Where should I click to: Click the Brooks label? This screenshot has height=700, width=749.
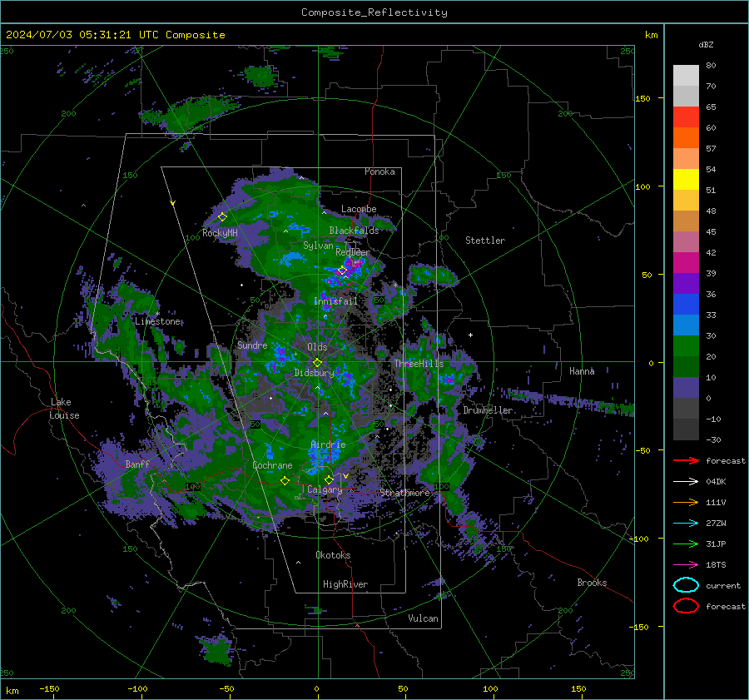coord(592,583)
